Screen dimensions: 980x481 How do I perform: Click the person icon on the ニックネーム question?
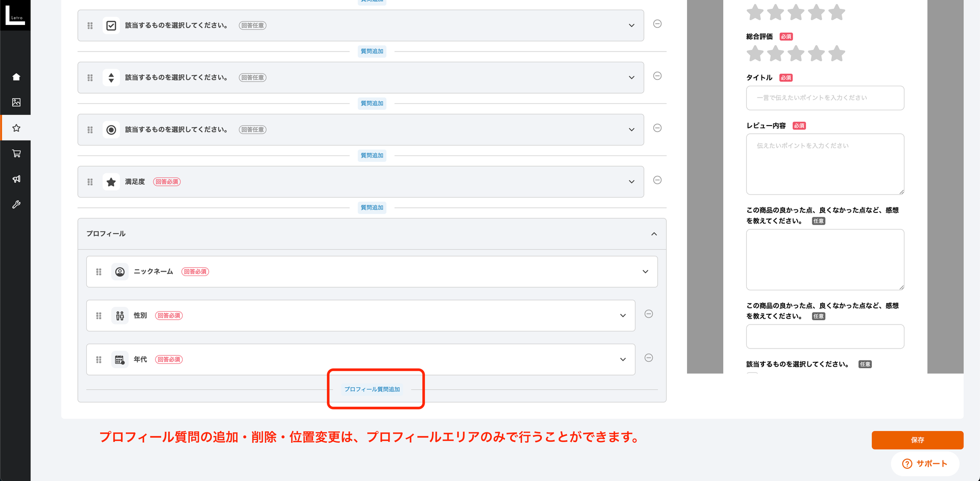[119, 272]
